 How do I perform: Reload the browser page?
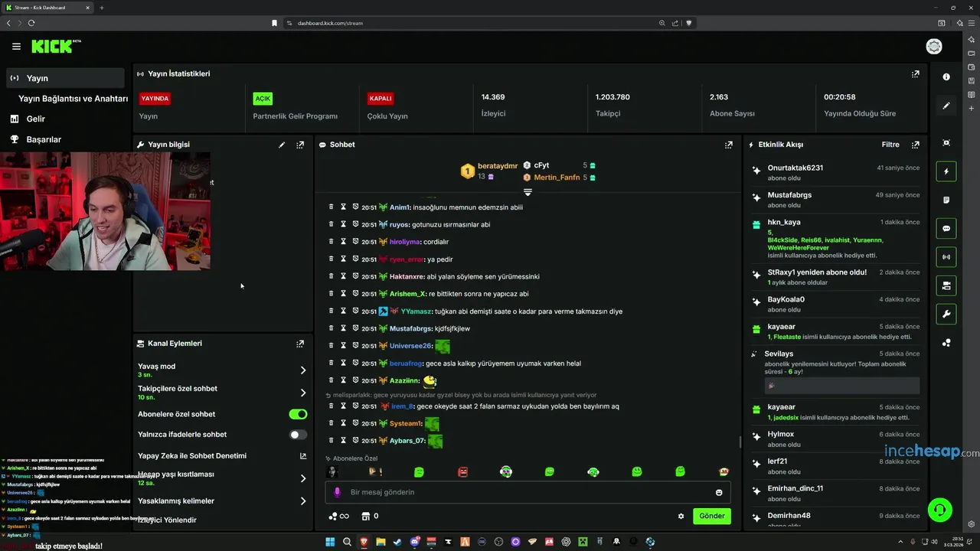[31, 23]
